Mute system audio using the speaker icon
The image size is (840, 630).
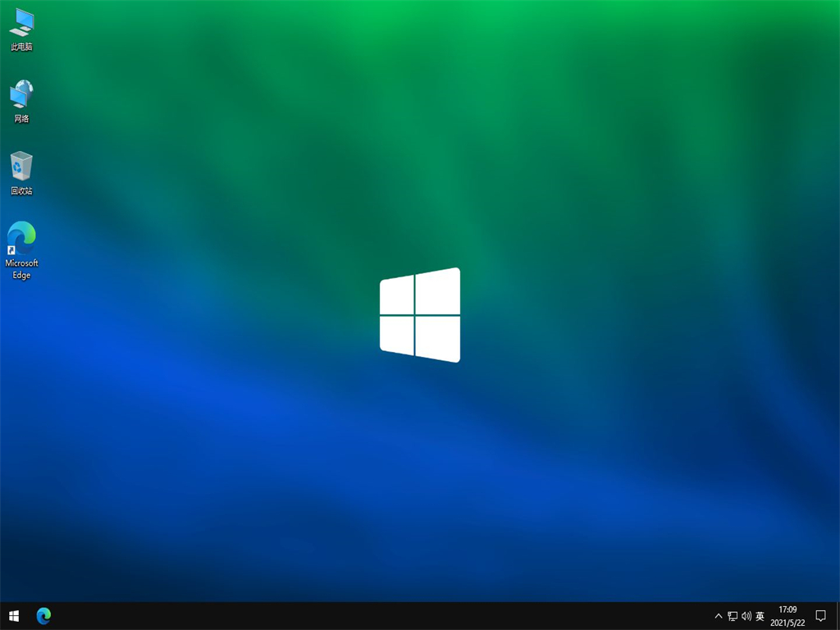pos(746,616)
